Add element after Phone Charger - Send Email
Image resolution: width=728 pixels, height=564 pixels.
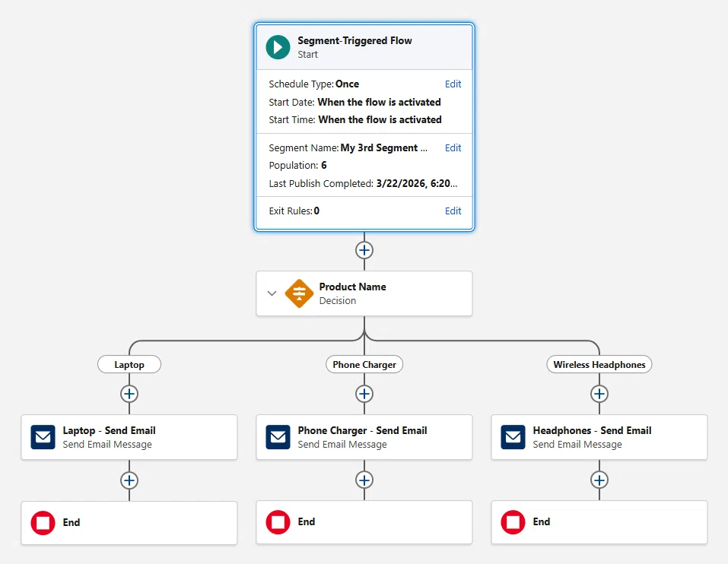pos(364,480)
